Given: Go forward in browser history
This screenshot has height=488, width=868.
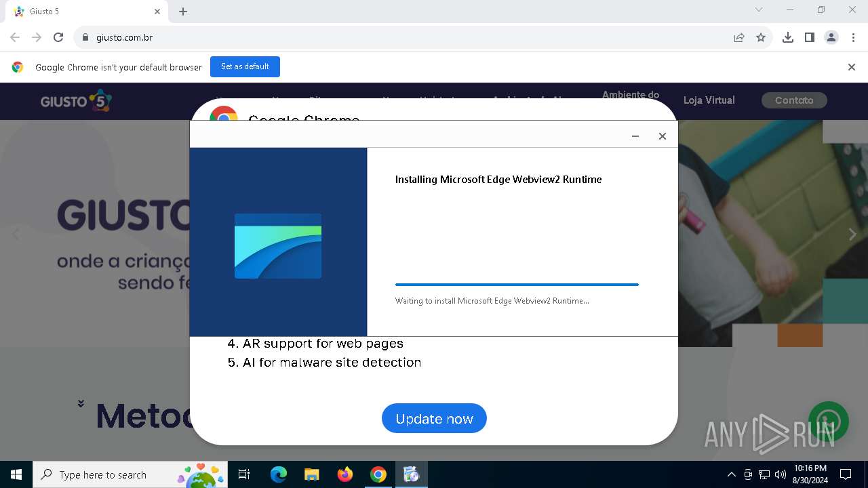Looking at the screenshot, I should (x=37, y=37).
